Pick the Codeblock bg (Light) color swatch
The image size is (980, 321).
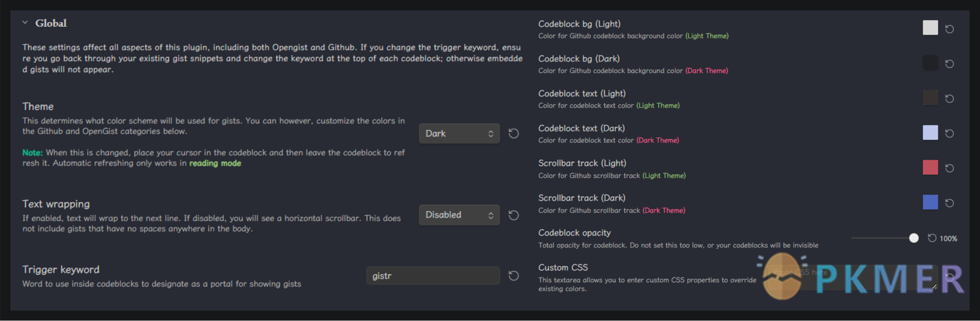pyautogui.click(x=930, y=28)
